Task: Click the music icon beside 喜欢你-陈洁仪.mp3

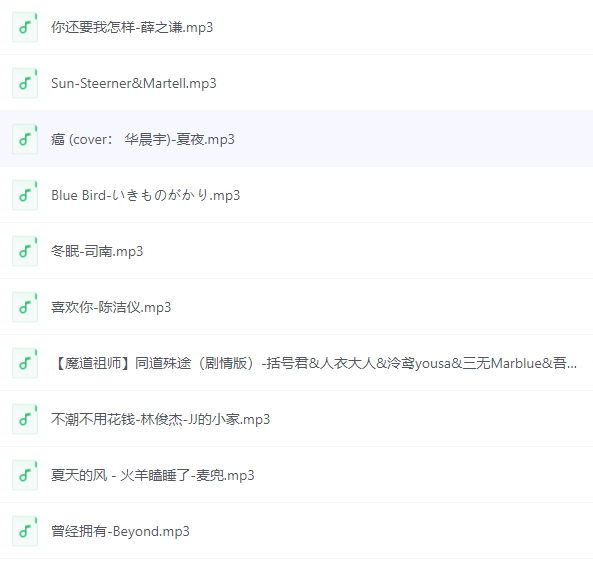Action: point(25,307)
